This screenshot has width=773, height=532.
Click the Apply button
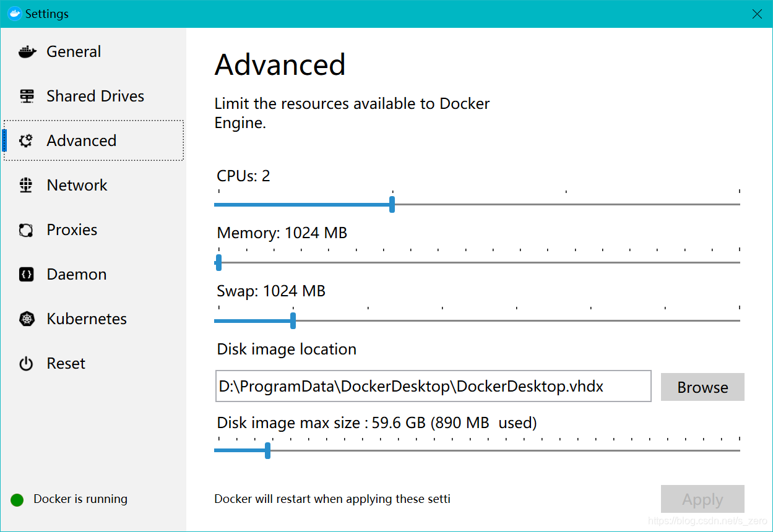coord(702,499)
